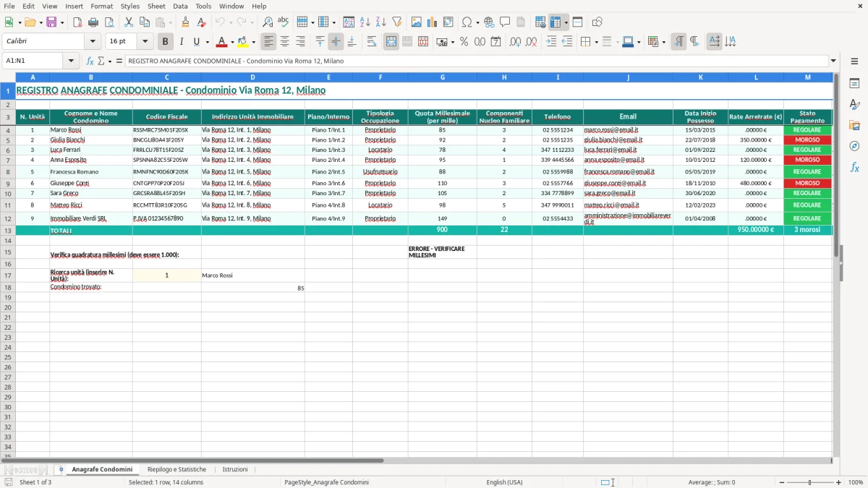Image resolution: width=868 pixels, height=488 pixels.
Task: Open the Styles menu
Action: pyautogui.click(x=130, y=6)
